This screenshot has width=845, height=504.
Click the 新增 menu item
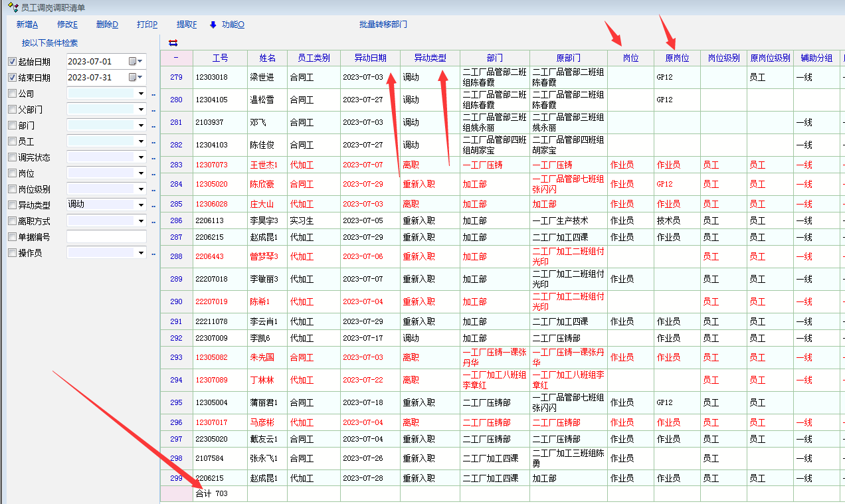pos(27,25)
